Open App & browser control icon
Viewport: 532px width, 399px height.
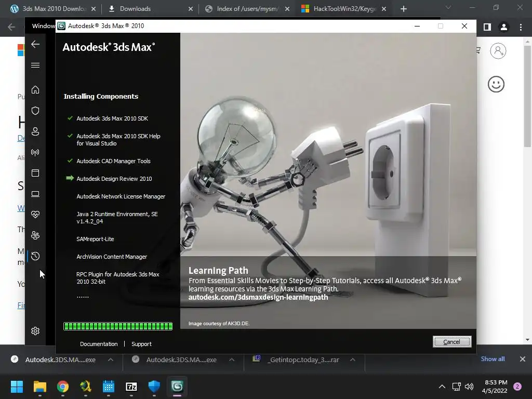(x=35, y=173)
